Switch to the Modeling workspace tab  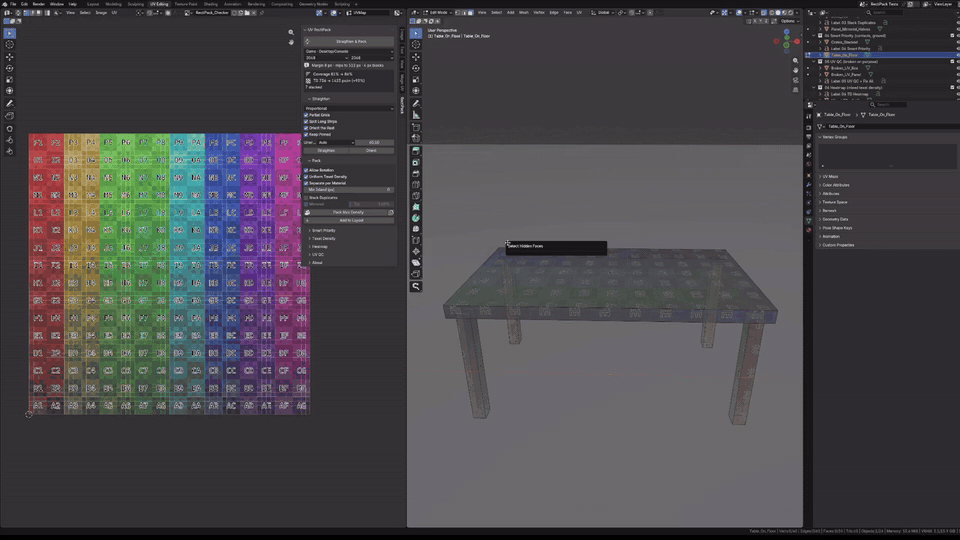coord(113,4)
